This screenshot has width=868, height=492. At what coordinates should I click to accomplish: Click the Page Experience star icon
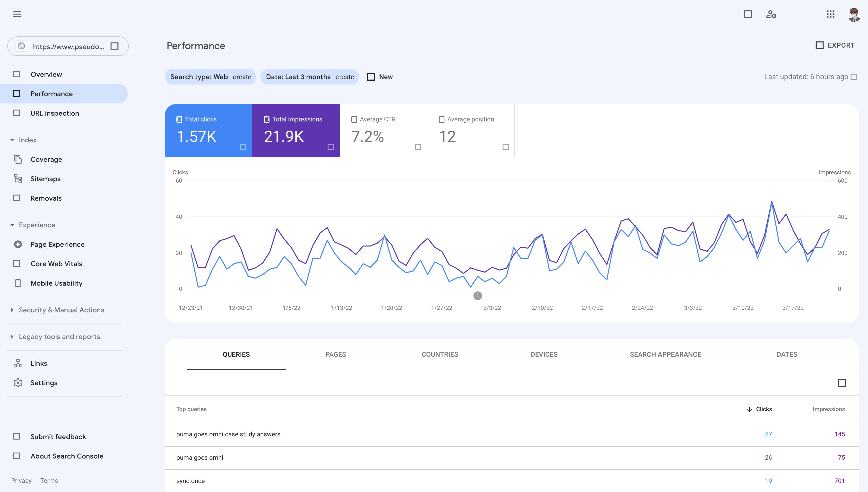tap(18, 244)
